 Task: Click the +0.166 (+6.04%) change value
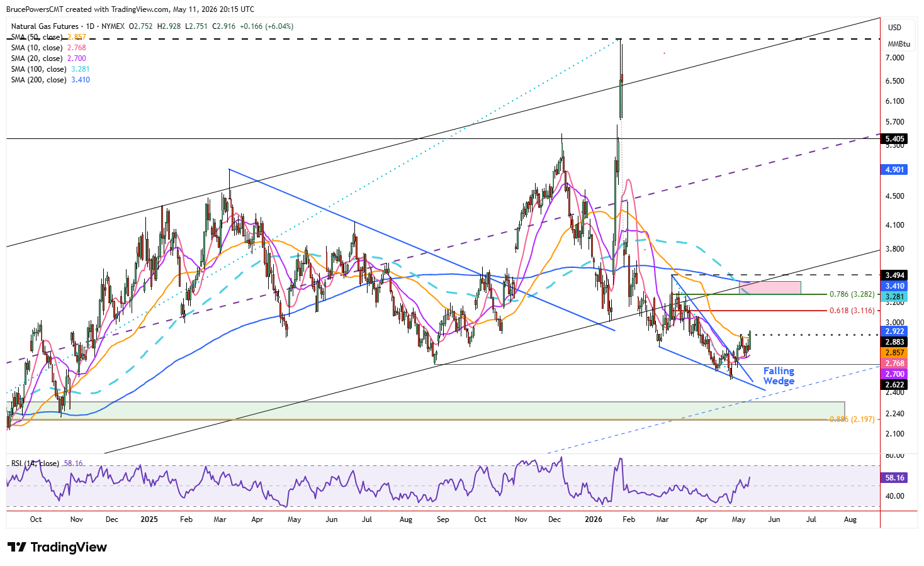(x=267, y=26)
